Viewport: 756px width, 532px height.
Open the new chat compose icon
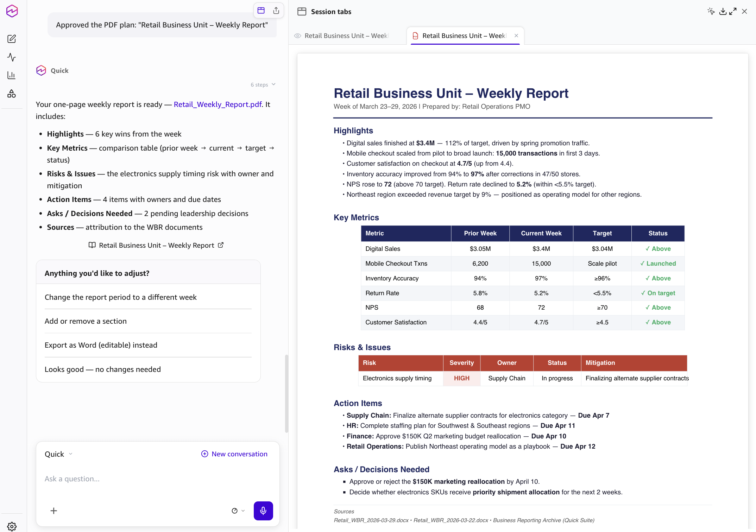(12, 39)
